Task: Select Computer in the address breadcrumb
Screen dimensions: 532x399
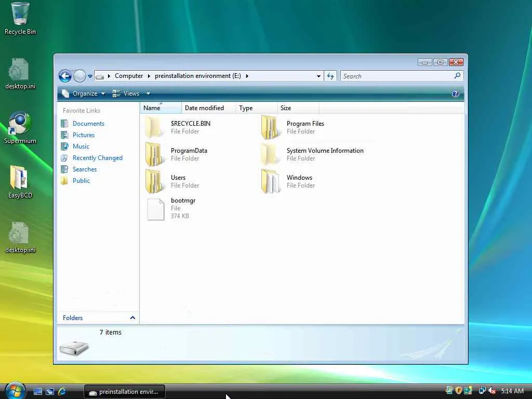Action: [129, 76]
